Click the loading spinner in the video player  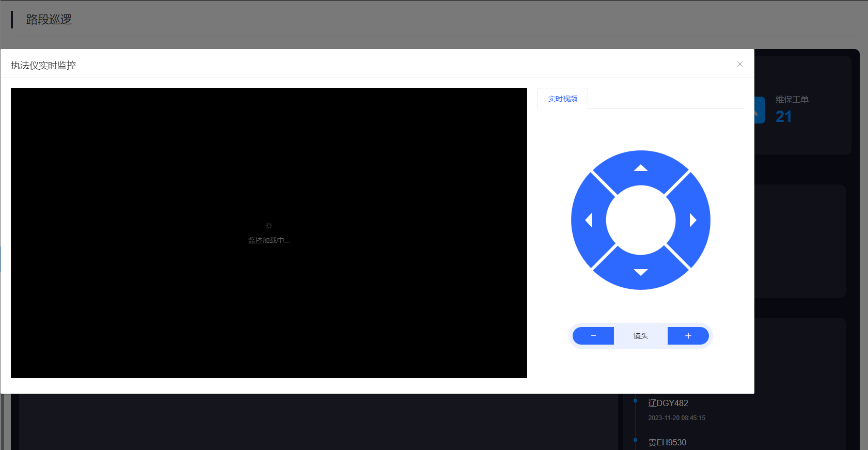click(x=269, y=226)
